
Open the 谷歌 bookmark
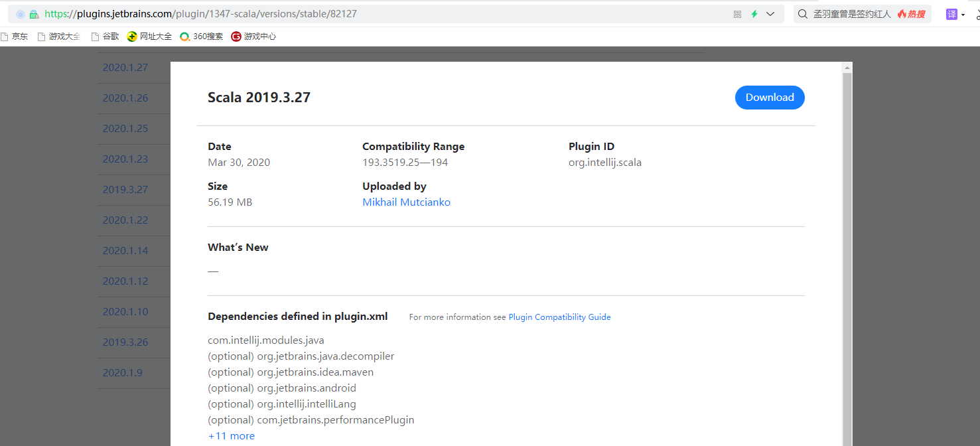click(x=105, y=37)
